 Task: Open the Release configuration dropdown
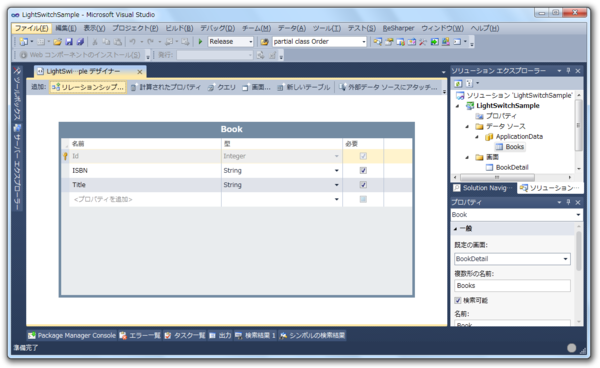[x=251, y=42]
